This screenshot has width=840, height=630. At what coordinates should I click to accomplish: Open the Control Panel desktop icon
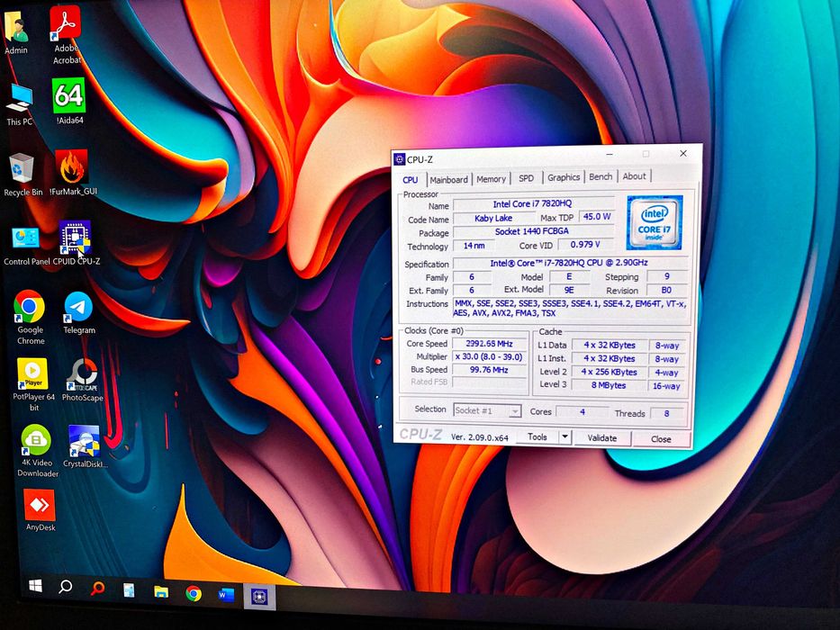point(26,247)
